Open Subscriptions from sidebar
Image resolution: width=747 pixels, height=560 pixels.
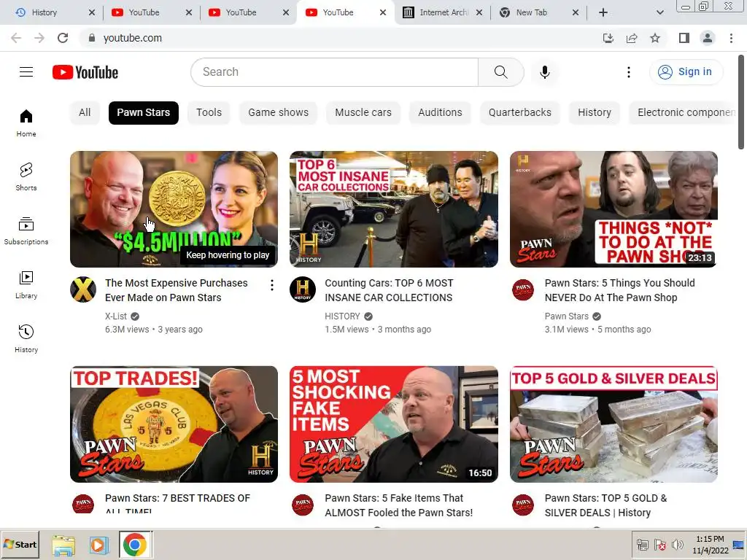[x=26, y=230]
